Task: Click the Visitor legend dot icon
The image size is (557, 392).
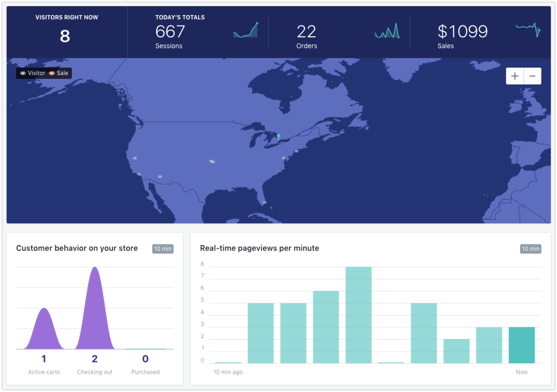Action: pyautogui.click(x=23, y=73)
